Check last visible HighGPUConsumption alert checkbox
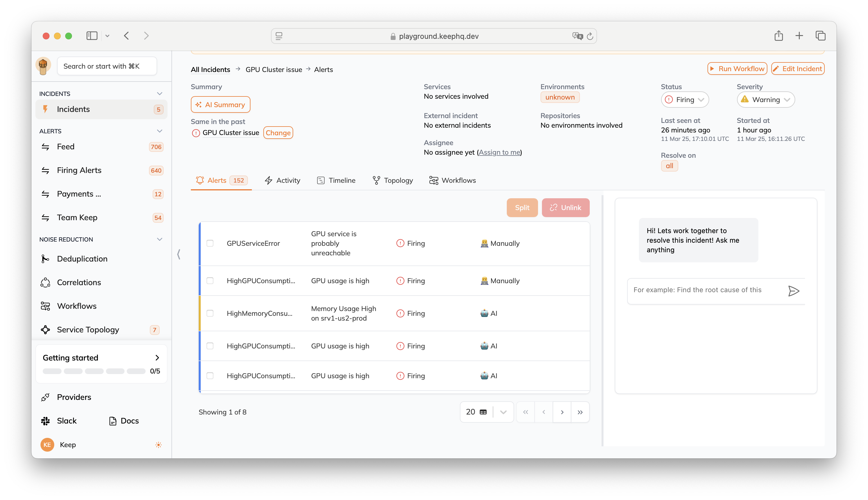Viewport: 868px width, 500px height. click(210, 376)
